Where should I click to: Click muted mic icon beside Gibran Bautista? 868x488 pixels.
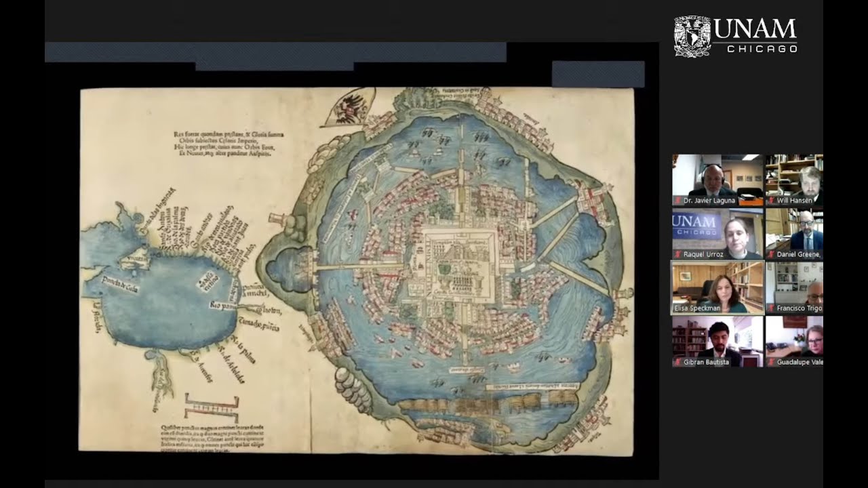pos(676,362)
